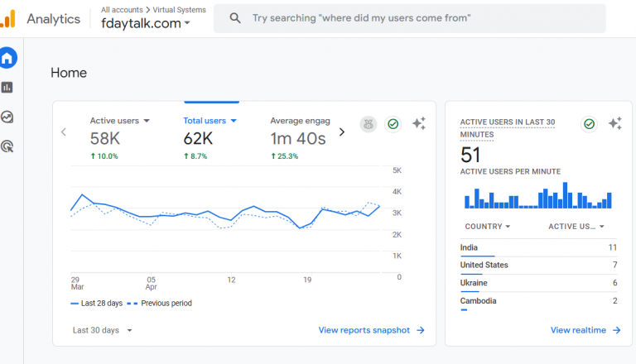Open the Advertising cursor icon in sidebar
Image resolution: width=636 pixels, height=364 pixels.
7,146
